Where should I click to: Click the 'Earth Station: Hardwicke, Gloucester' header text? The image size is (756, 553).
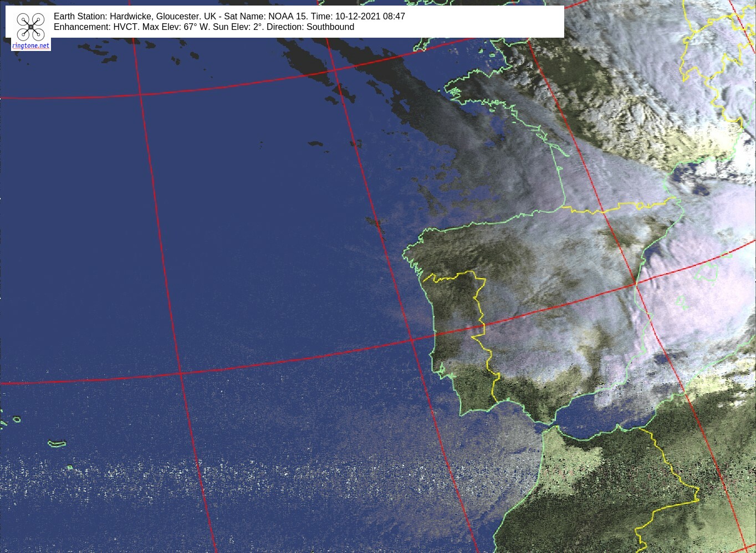pyautogui.click(x=126, y=17)
